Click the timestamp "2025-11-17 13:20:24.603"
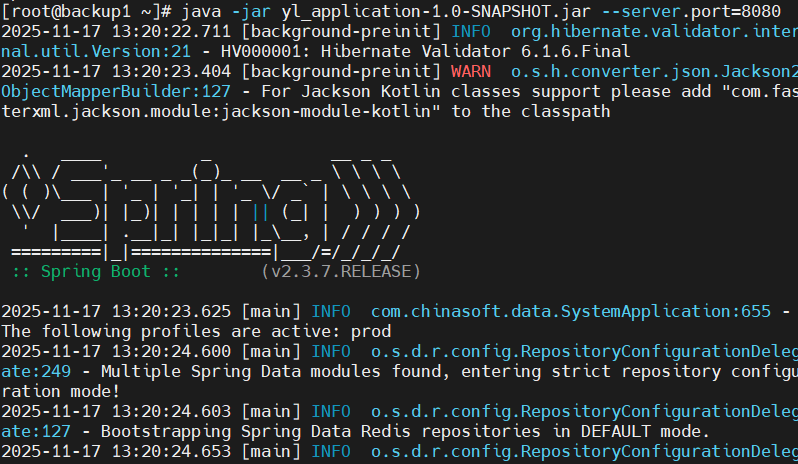This screenshot has height=464, width=798. [x=116, y=412]
